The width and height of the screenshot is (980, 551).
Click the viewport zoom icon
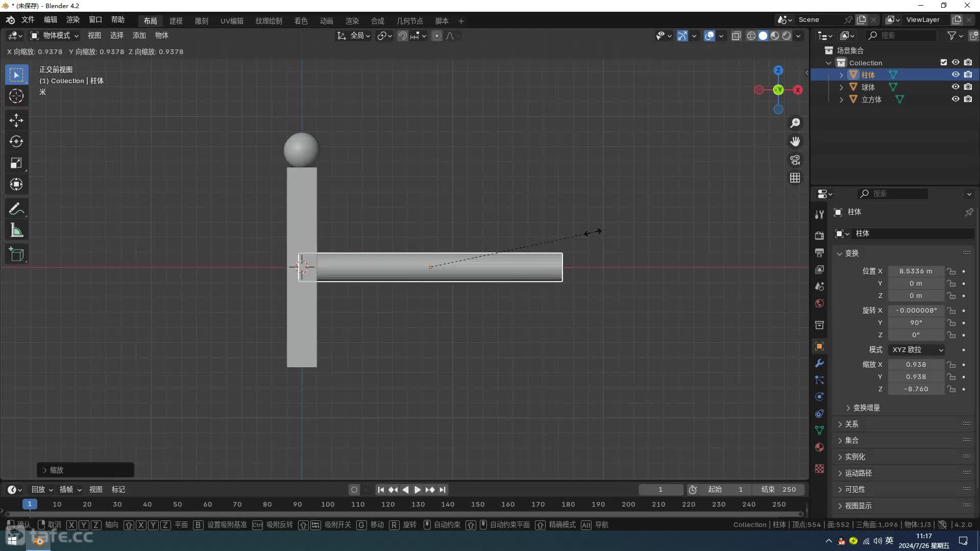coord(795,123)
